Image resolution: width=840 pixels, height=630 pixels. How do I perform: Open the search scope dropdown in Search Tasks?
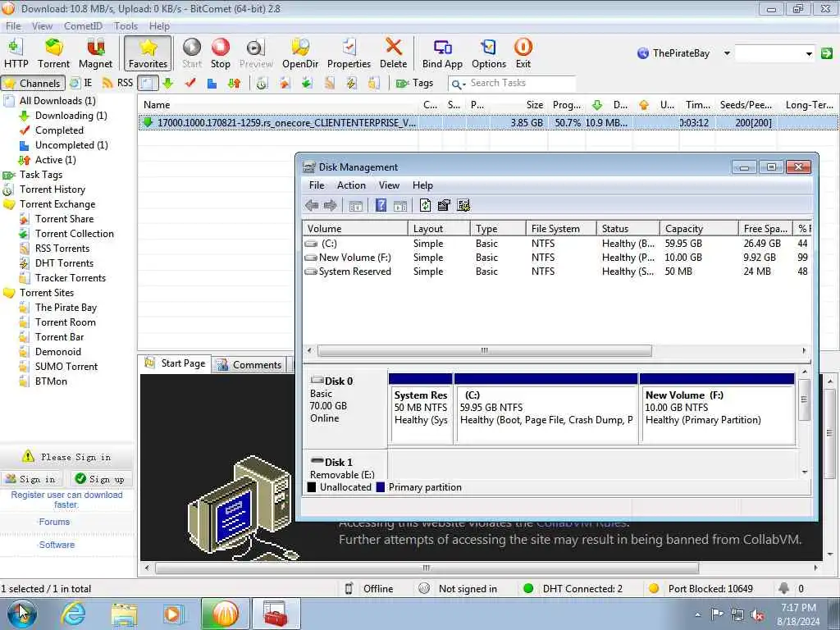pyautogui.click(x=458, y=84)
